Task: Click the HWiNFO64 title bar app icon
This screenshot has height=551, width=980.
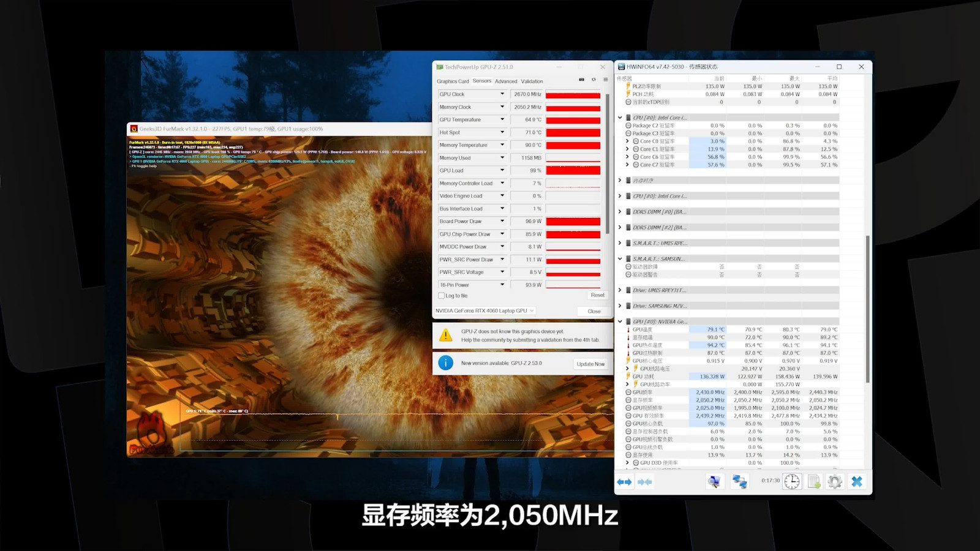Action: 622,67
